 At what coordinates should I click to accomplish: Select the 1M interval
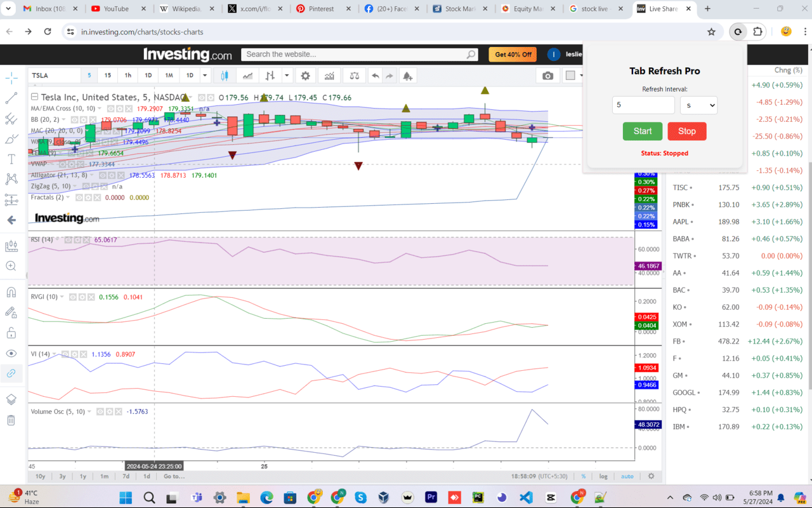169,76
